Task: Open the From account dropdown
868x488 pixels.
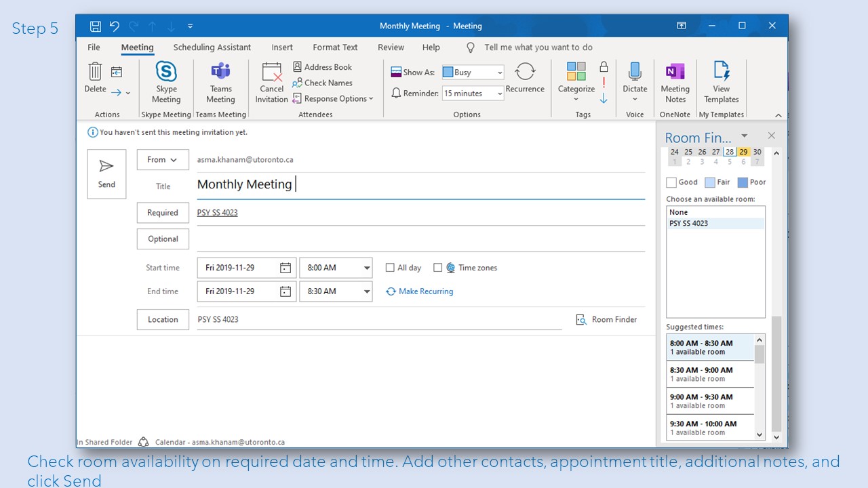Action: click(163, 160)
